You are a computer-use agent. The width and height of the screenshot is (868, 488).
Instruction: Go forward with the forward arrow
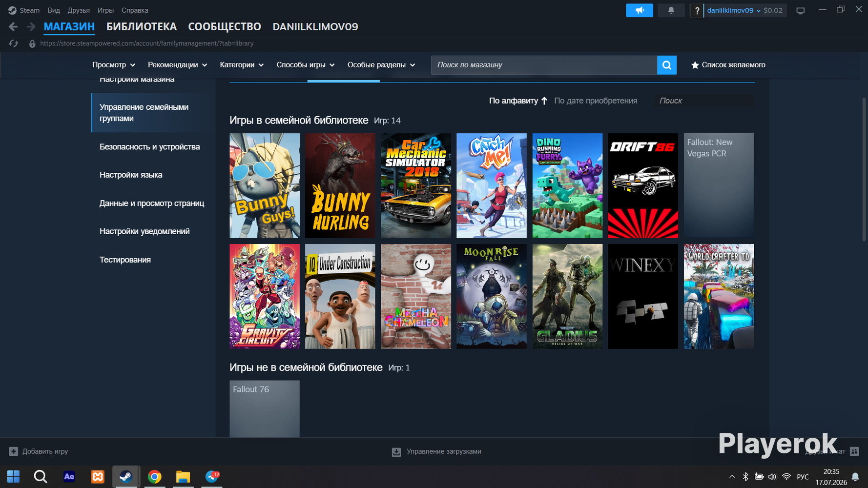(x=31, y=27)
